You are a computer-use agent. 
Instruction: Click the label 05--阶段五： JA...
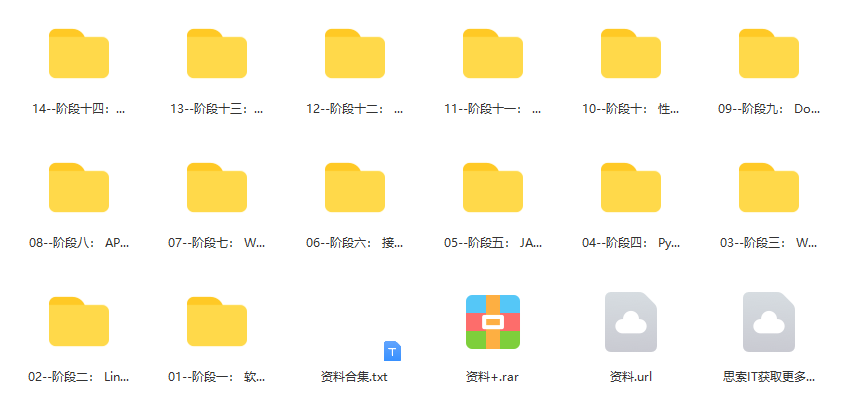click(493, 243)
